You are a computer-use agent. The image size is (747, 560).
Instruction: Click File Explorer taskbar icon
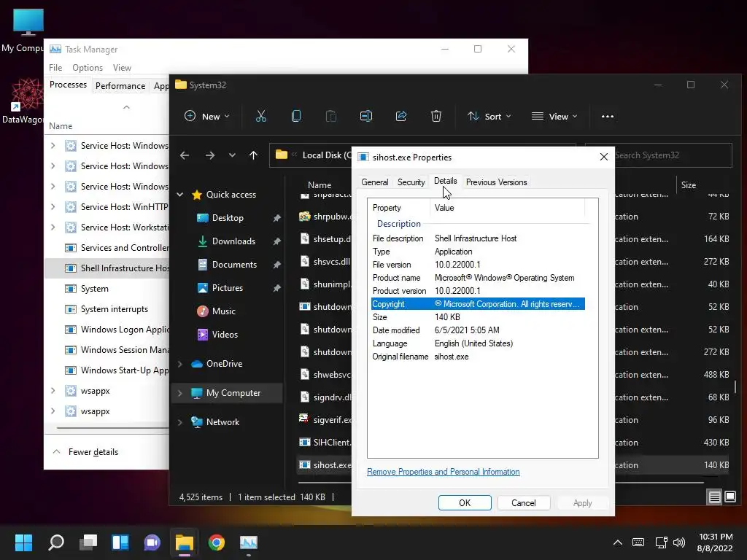185,542
